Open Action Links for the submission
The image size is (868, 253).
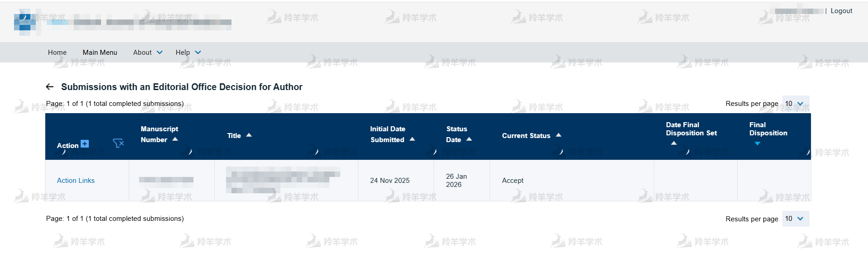tap(76, 181)
